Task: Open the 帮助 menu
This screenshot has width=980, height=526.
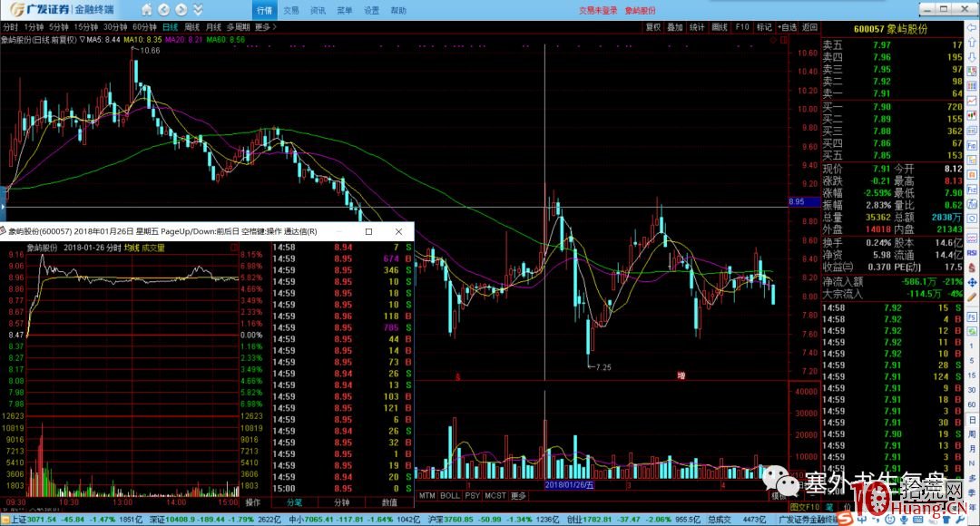Action: [x=398, y=11]
